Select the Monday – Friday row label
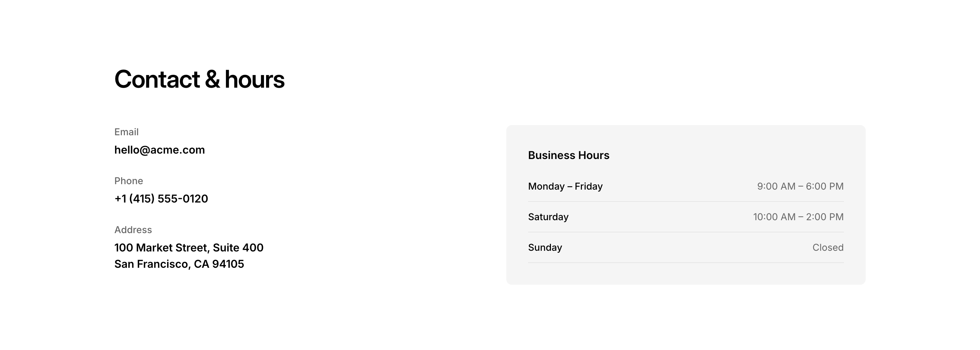 (565, 186)
